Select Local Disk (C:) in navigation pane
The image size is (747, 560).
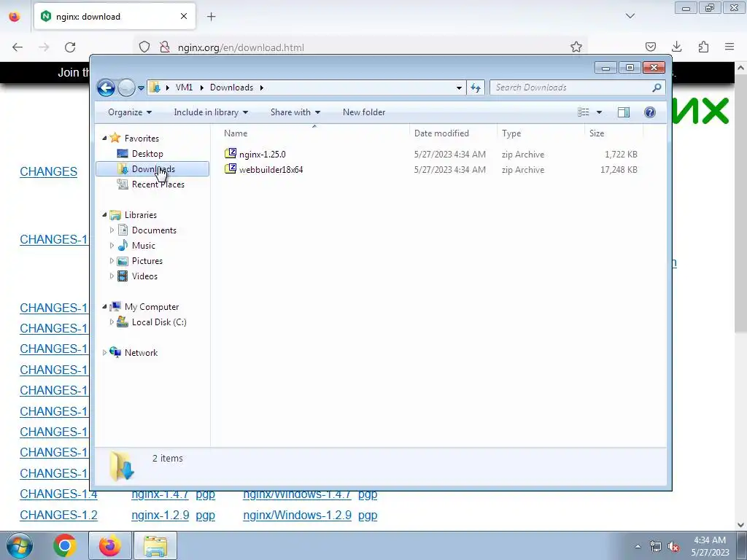[x=158, y=322]
